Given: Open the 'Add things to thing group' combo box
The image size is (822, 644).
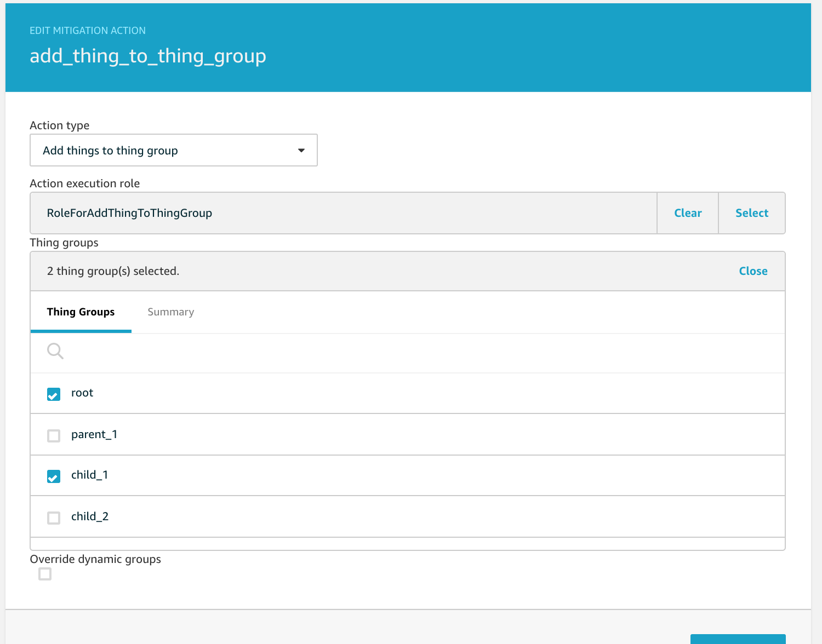Looking at the screenshot, I should click(x=173, y=151).
